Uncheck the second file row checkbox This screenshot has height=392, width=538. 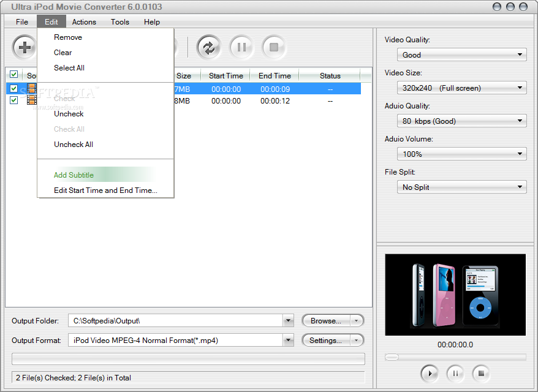13,100
